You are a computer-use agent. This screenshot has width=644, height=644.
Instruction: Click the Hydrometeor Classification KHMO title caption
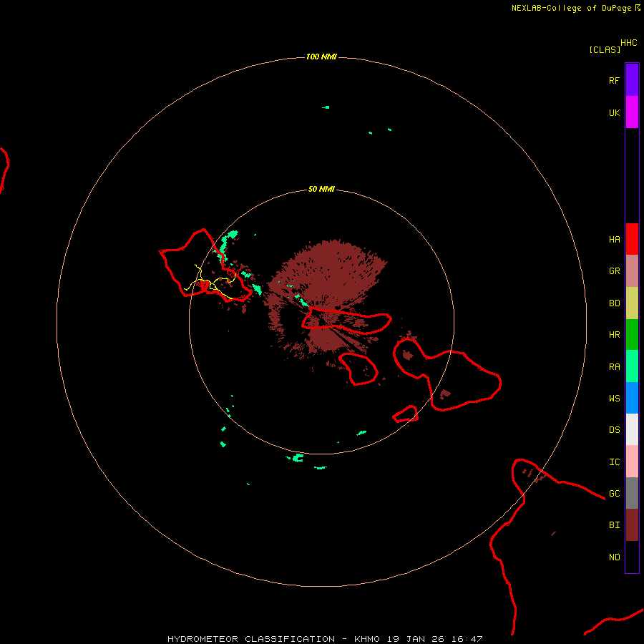pyautogui.click(x=324, y=639)
